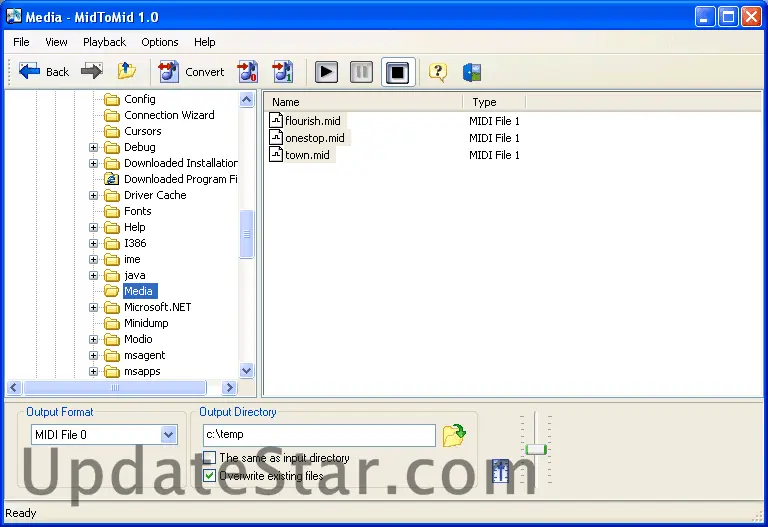Click the Back arrow toolbar button

[44, 72]
